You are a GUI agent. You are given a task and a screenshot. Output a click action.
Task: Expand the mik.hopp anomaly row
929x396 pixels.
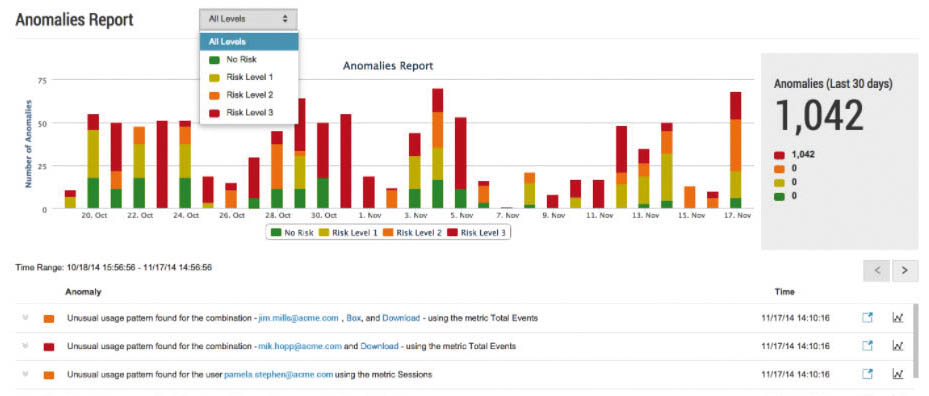(25, 345)
